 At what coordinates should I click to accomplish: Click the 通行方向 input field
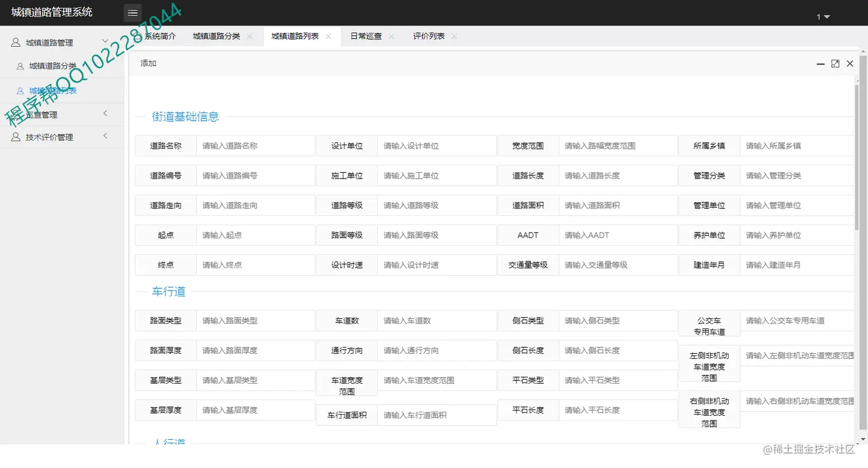437,351
